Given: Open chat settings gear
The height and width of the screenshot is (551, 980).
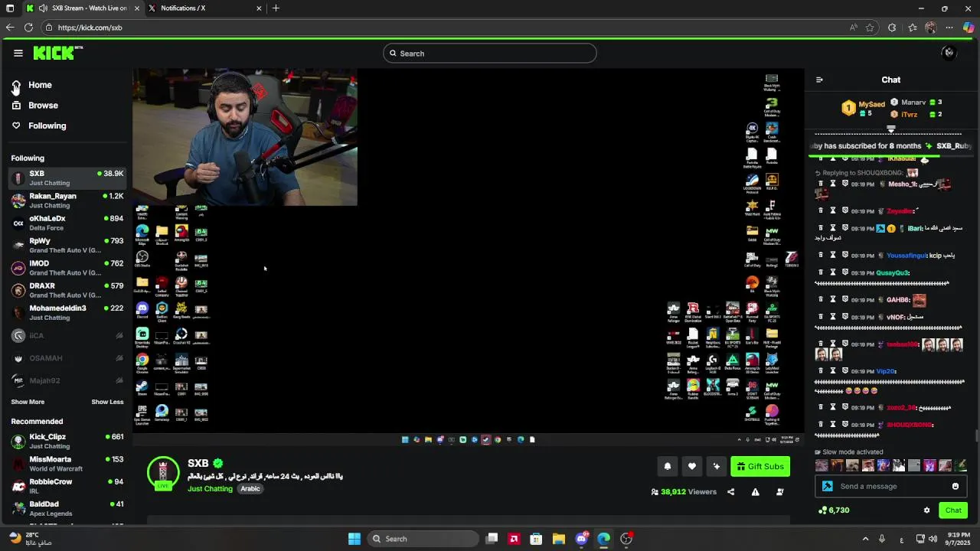Looking at the screenshot, I should tap(926, 510).
